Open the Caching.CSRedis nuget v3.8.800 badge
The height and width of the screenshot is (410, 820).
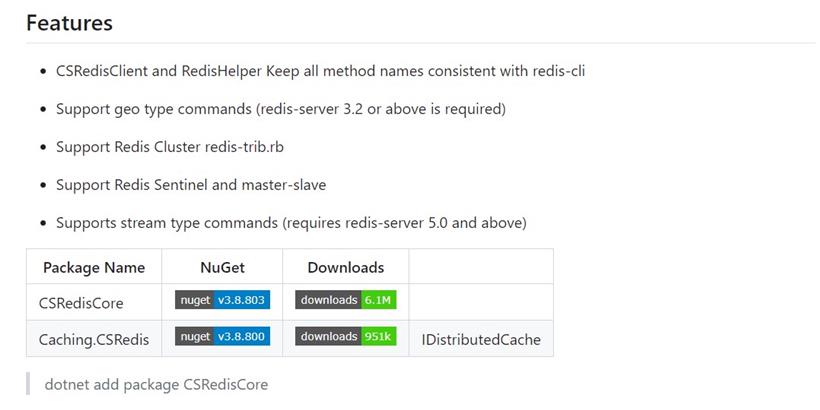click(222, 336)
